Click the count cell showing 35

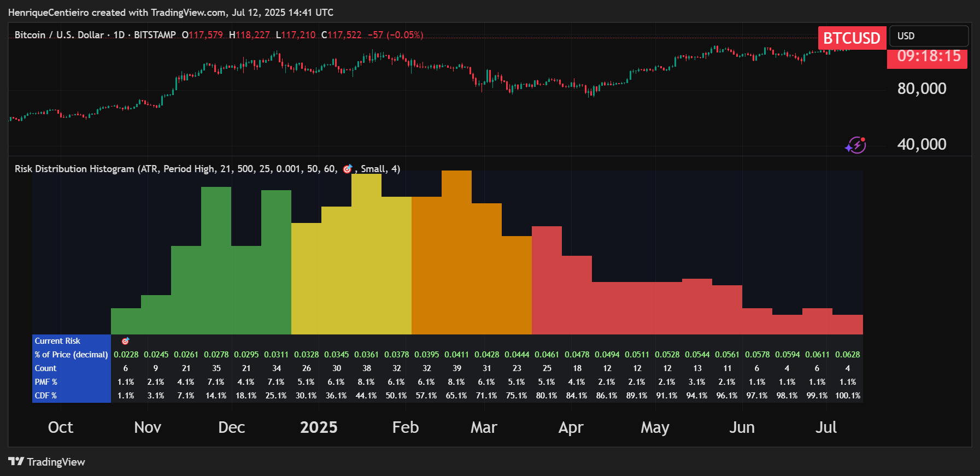click(216, 368)
